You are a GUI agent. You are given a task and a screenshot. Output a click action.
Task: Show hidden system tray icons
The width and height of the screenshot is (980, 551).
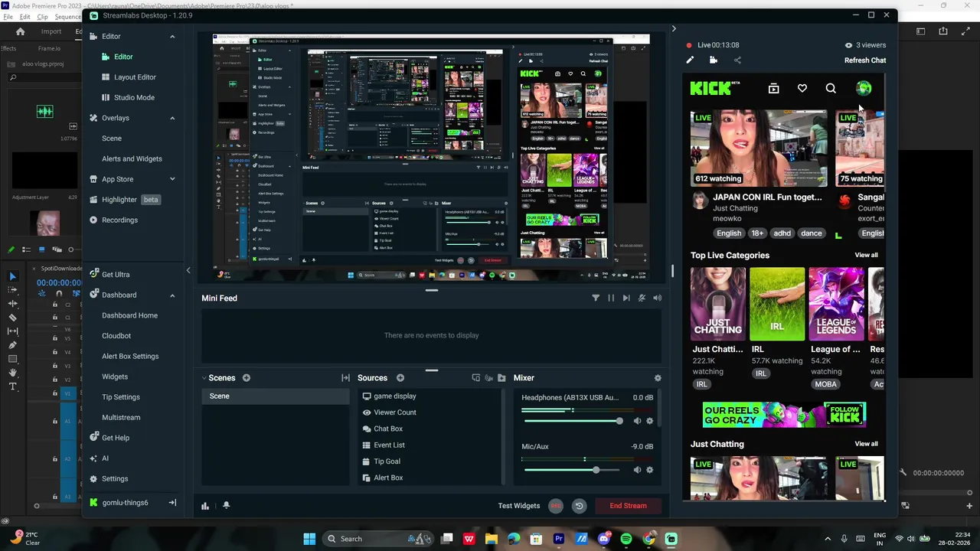pyautogui.click(x=828, y=539)
